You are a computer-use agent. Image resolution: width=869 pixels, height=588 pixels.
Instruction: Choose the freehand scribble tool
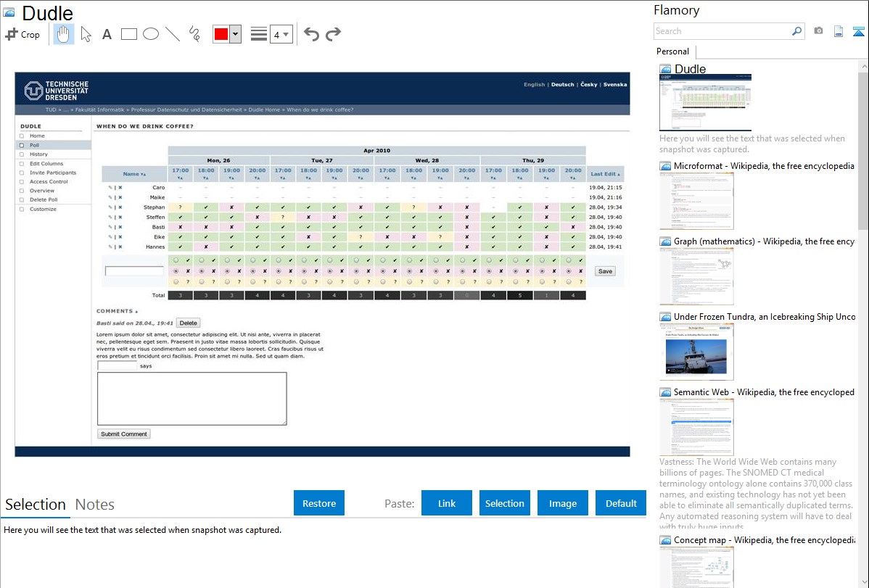(194, 34)
